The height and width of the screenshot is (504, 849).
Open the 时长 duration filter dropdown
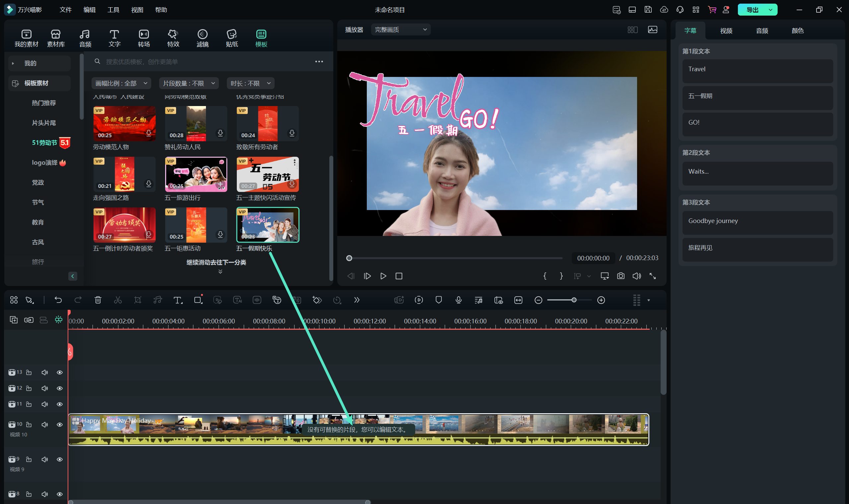point(250,83)
